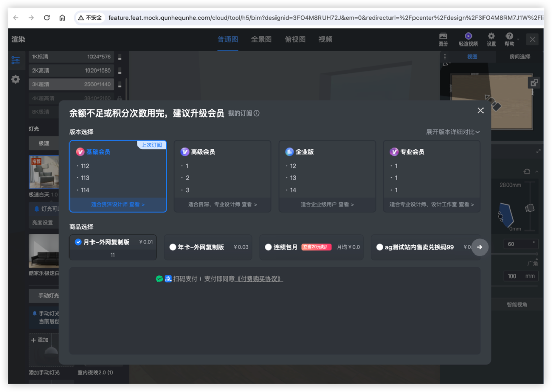Reload the page with the refresh icon
This screenshot has width=552, height=392.
click(47, 17)
